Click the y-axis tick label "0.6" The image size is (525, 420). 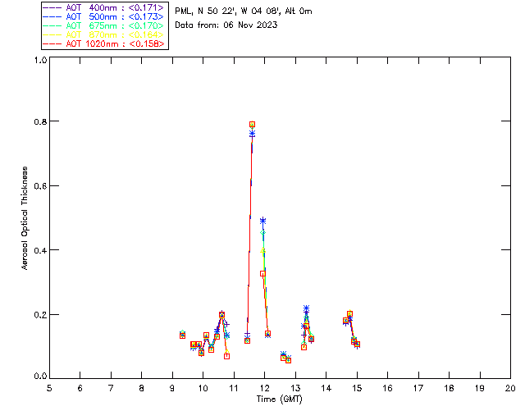(x=40, y=186)
